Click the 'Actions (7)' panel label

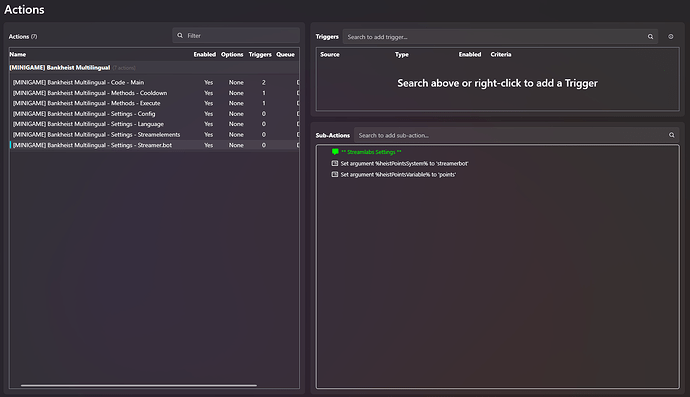23,37
